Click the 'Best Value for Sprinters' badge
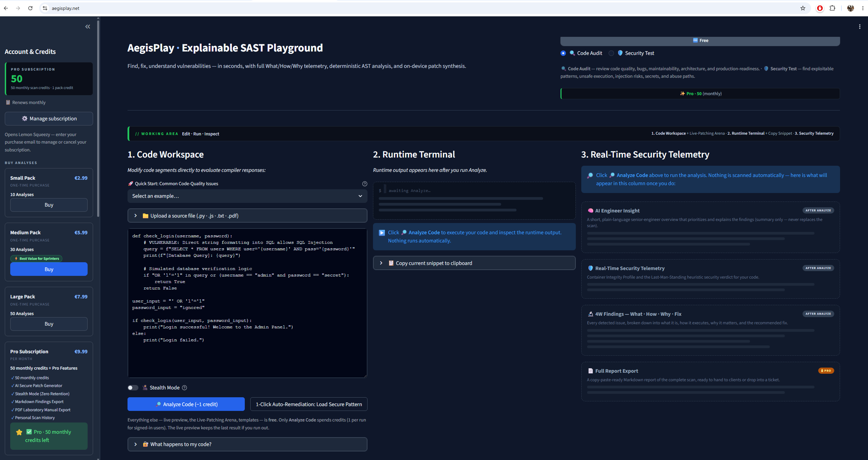The image size is (868, 460). 36,259
